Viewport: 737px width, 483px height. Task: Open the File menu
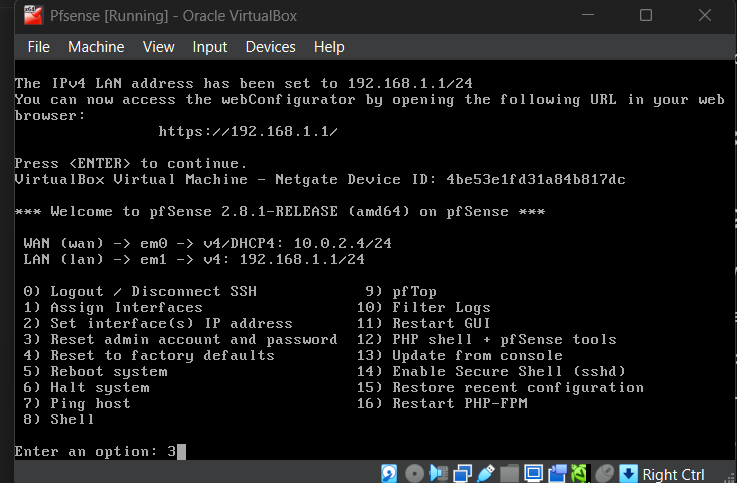39,47
